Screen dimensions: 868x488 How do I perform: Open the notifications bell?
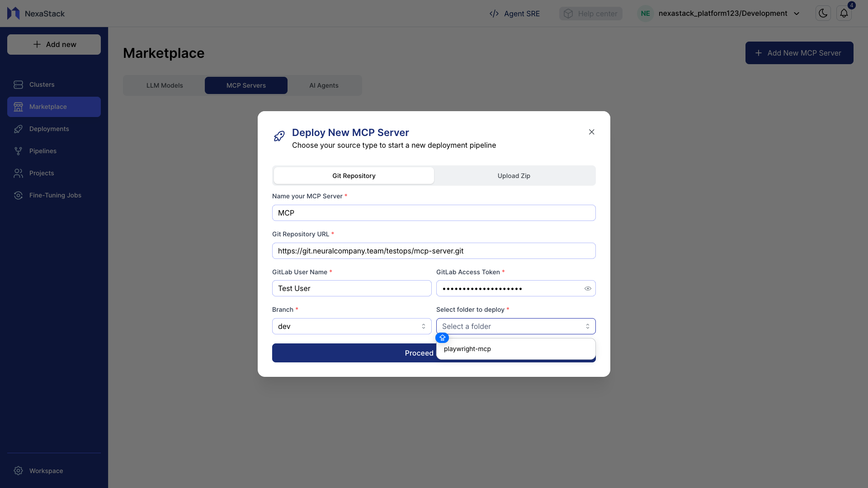click(x=844, y=13)
